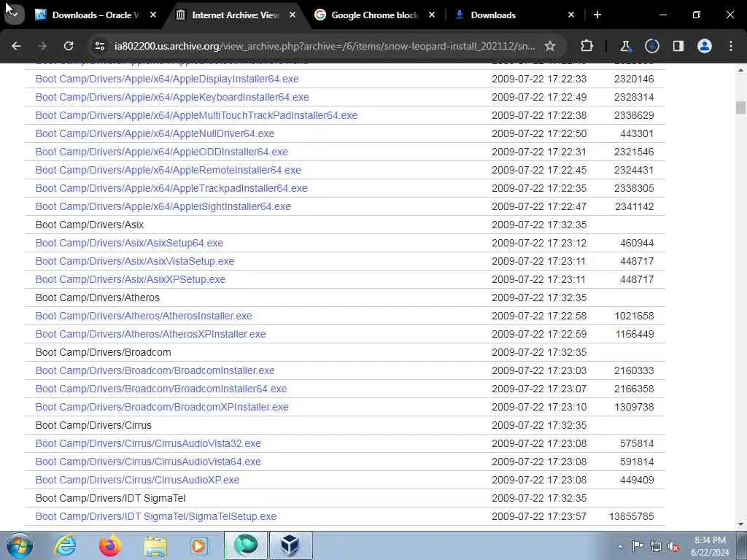Open AsixSetup64.exe link
The image size is (747, 560).
pos(129,243)
